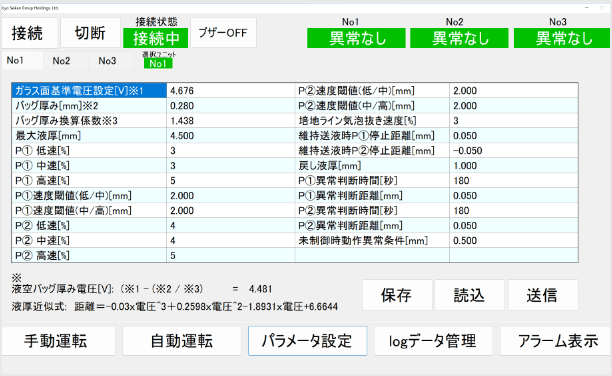Click the green 接続中 connection status indicator
The width and height of the screenshot is (612, 376).
click(x=156, y=38)
